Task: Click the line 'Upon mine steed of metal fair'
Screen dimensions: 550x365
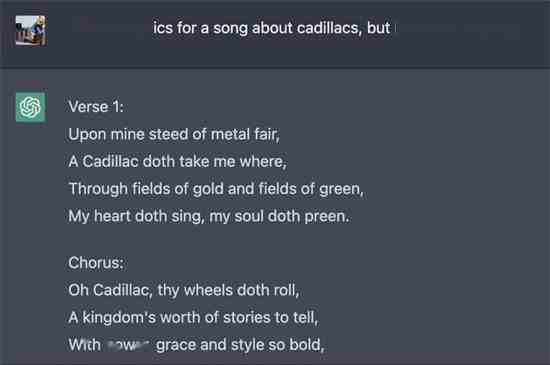Action: coord(174,134)
